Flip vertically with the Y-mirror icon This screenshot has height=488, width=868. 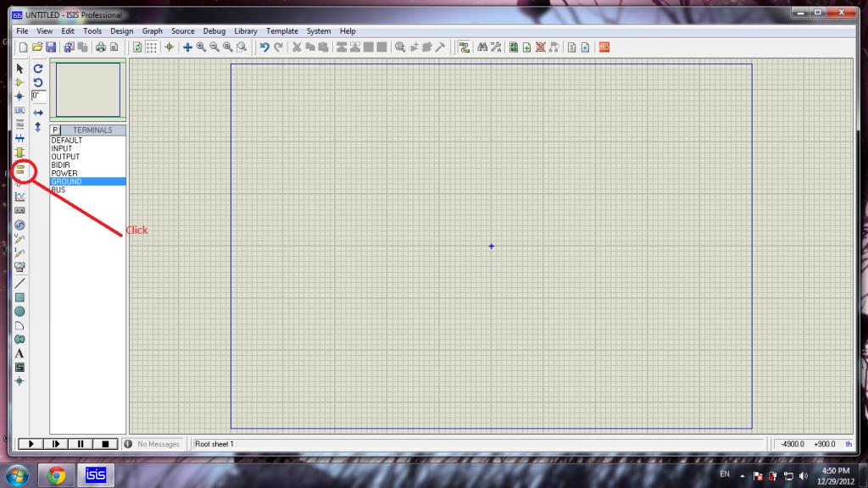pyautogui.click(x=38, y=127)
